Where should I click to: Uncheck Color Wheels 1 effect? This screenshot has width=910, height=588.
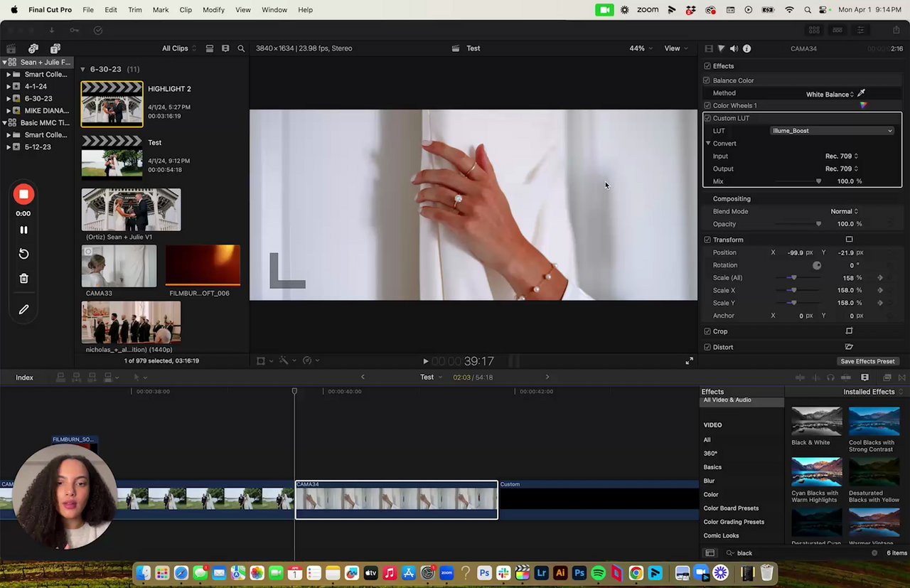(x=707, y=105)
